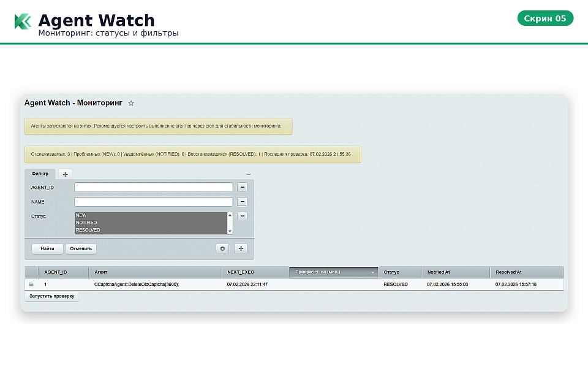Viewport: 588px width, 368px height.
Task: Click the add new filter tab plus icon
Action: coord(66,174)
